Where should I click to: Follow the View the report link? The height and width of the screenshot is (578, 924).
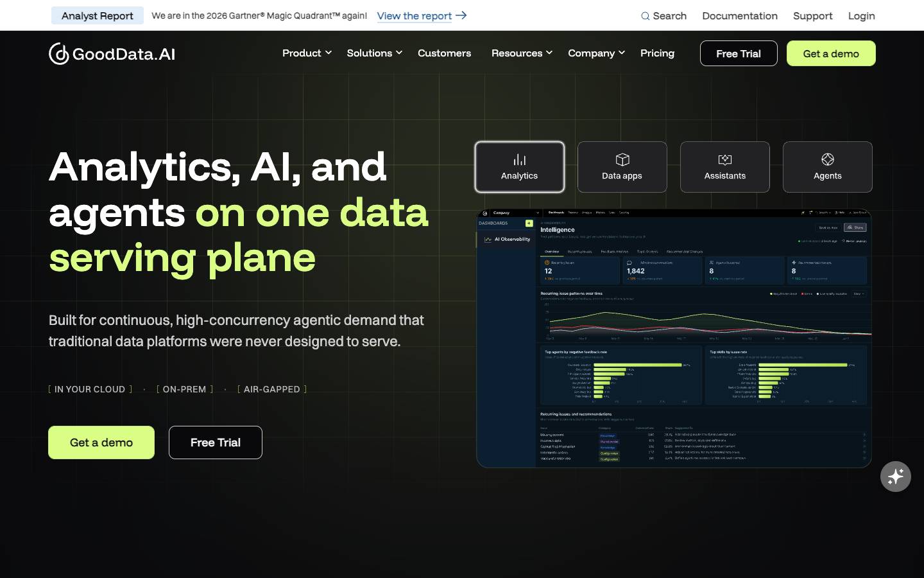click(x=415, y=15)
